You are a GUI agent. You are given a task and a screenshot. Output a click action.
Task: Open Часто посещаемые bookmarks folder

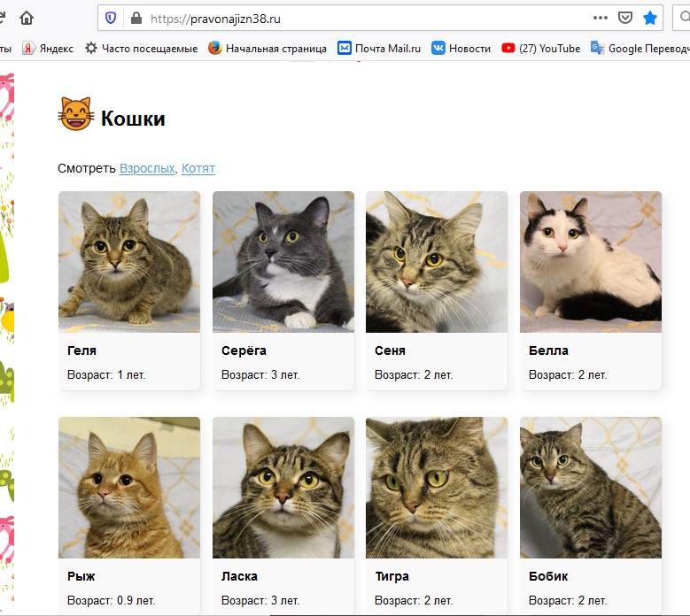[141, 49]
